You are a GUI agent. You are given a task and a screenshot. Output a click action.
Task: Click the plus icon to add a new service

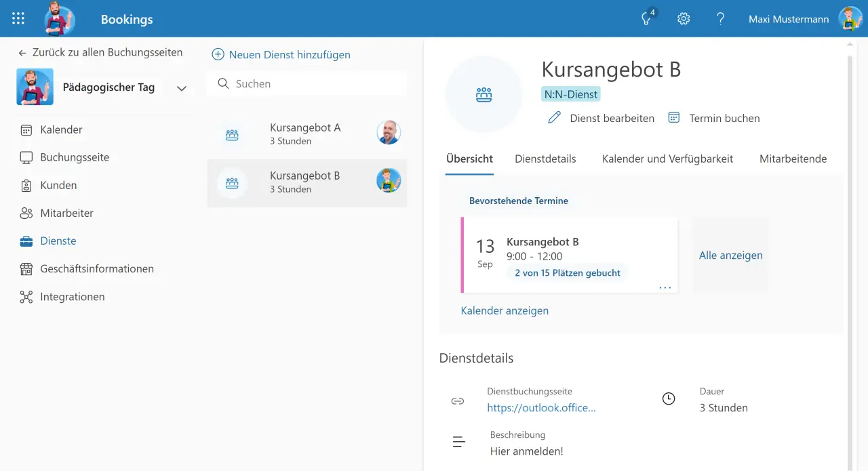218,55
